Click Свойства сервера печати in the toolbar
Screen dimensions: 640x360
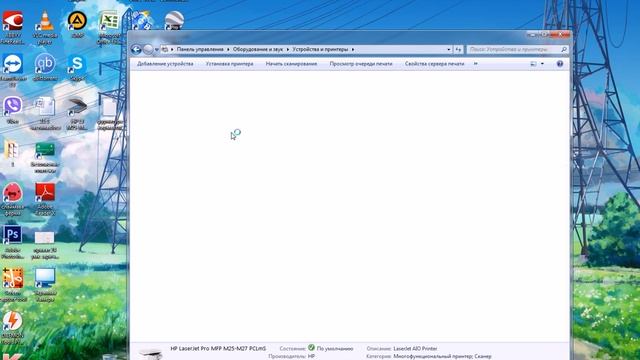(x=434, y=64)
